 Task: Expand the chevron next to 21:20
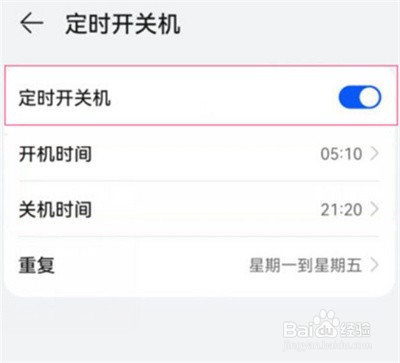click(375, 209)
